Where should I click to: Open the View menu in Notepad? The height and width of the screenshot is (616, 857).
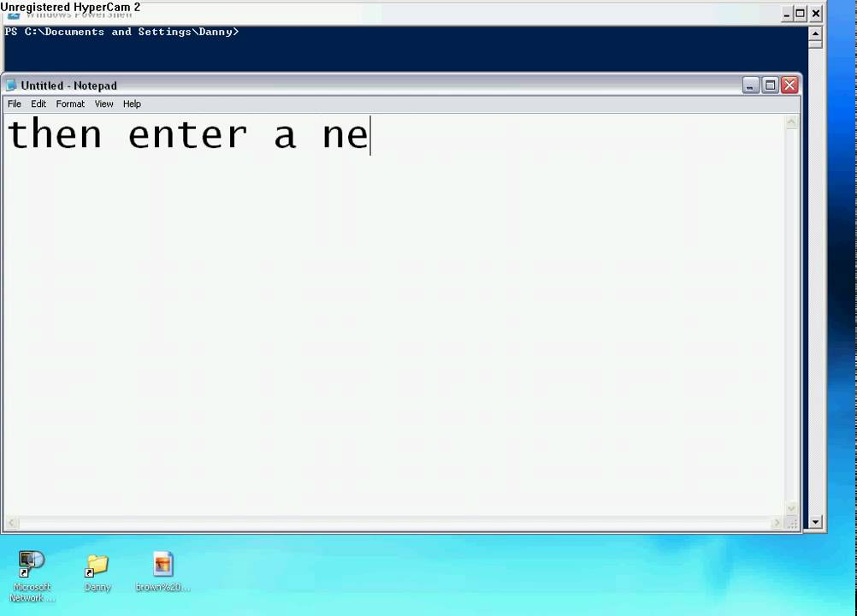point(103,104)
